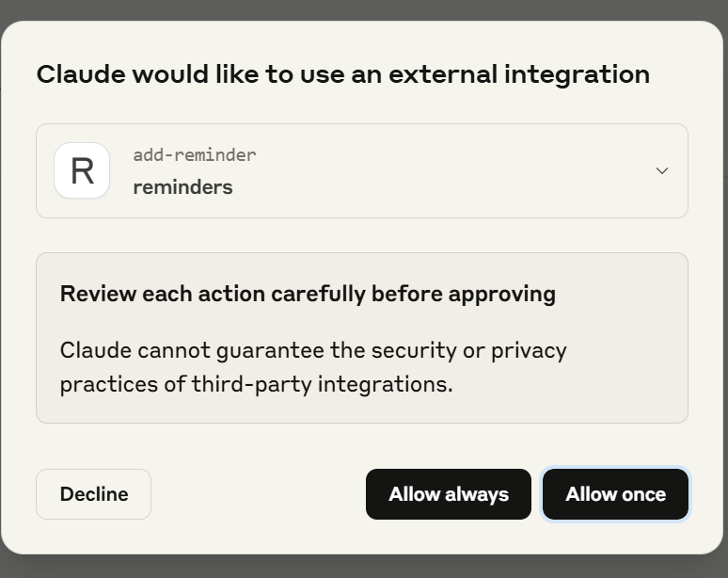The height and width of the screenshot is (578, 728).
Task: Click the dialog title about external integration
Action: (x=343, y=74)
